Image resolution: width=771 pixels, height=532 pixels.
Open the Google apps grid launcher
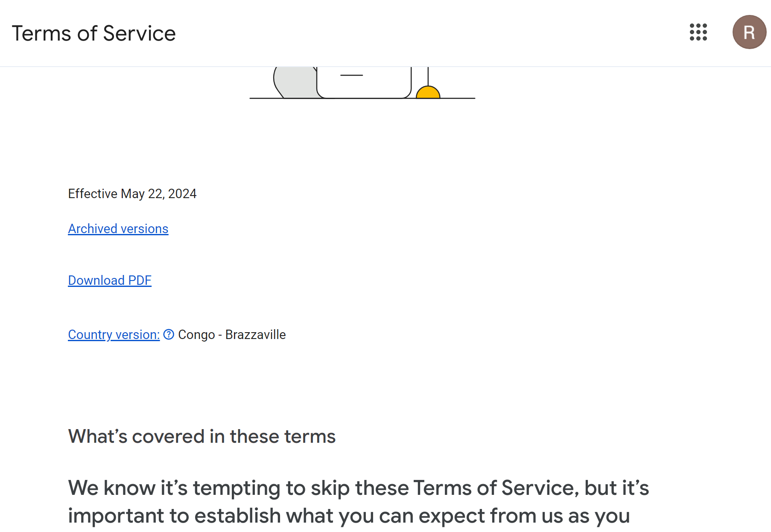[x=698, y=32]
